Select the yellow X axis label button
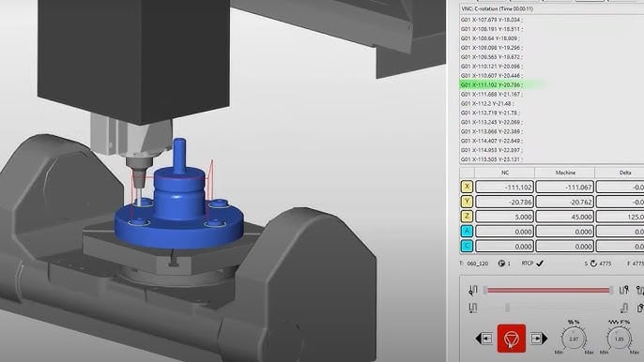The image size is (644, 362). pos(467,187)
